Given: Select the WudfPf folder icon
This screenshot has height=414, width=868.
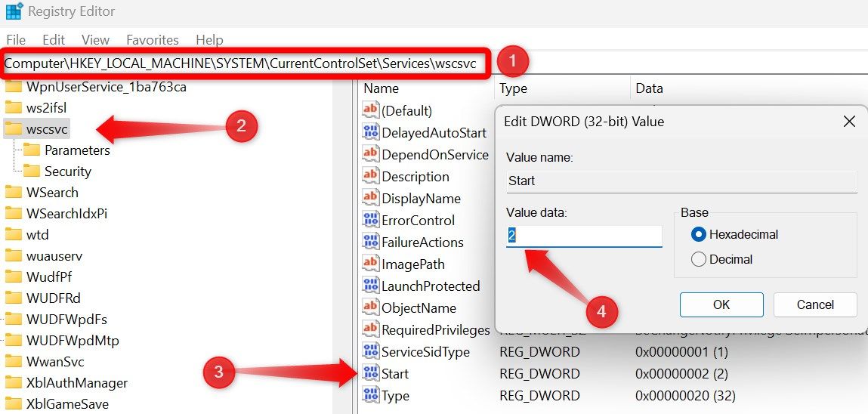Looking at the screenshot, I should point(13,277).
